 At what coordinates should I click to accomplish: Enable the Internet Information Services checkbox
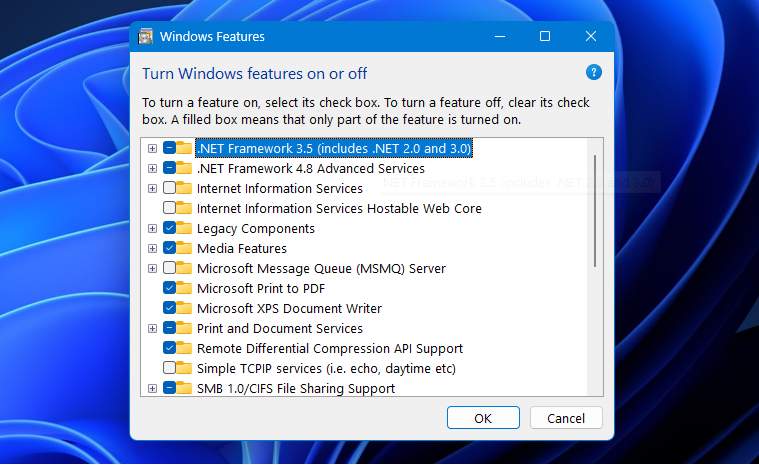tap(169, 188)
